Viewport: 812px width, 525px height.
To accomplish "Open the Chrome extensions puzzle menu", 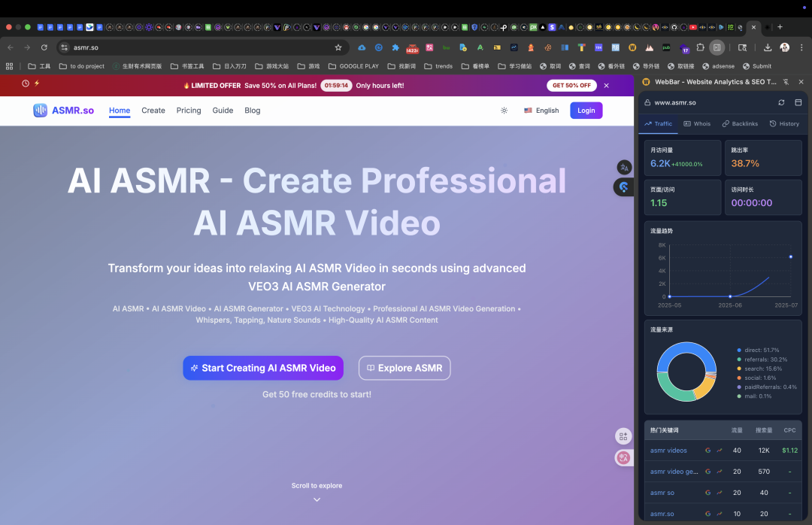I will 700,47.
